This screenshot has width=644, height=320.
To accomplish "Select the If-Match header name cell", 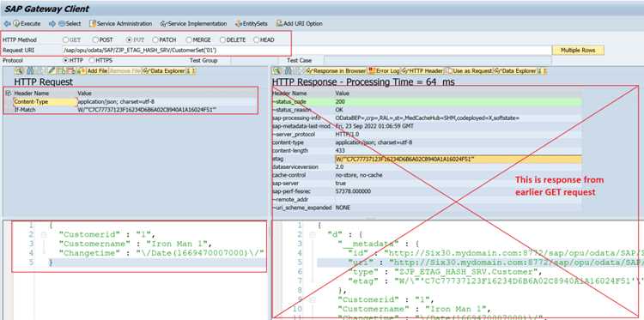I will (46, 110).
